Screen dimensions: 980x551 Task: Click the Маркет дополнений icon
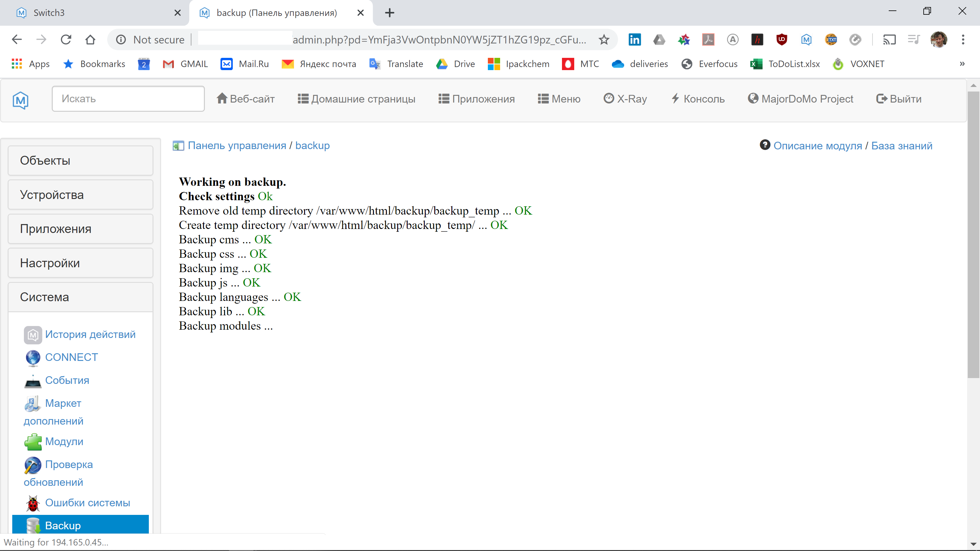[32, 403]
